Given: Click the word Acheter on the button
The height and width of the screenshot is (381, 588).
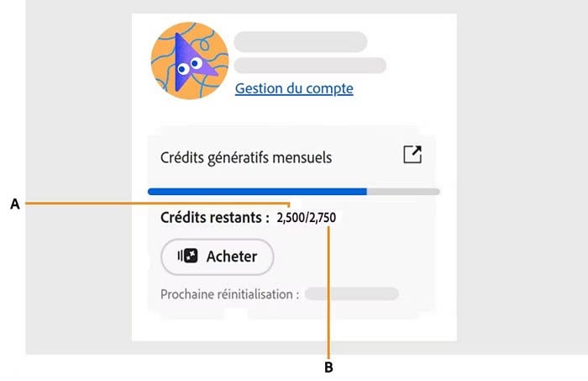Looking at the screenshot, I should [x=232, y=257].
